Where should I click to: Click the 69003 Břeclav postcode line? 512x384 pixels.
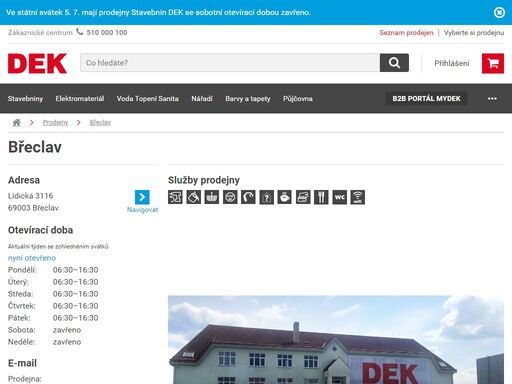point(33,208)
